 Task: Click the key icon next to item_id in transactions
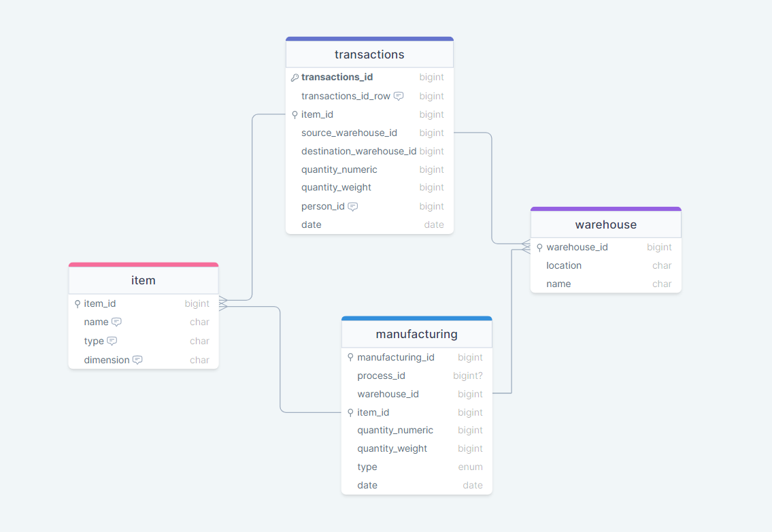pos(295,114)
